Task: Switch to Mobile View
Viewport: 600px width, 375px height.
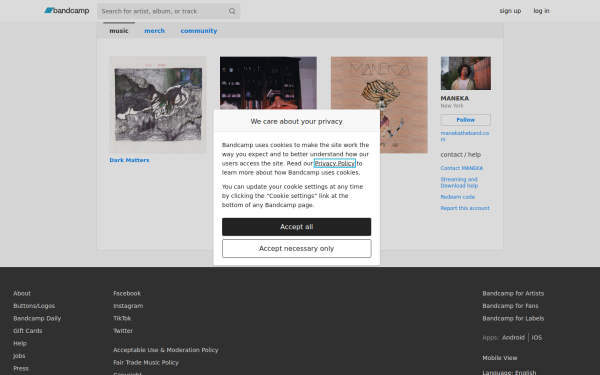Action: 500,358
